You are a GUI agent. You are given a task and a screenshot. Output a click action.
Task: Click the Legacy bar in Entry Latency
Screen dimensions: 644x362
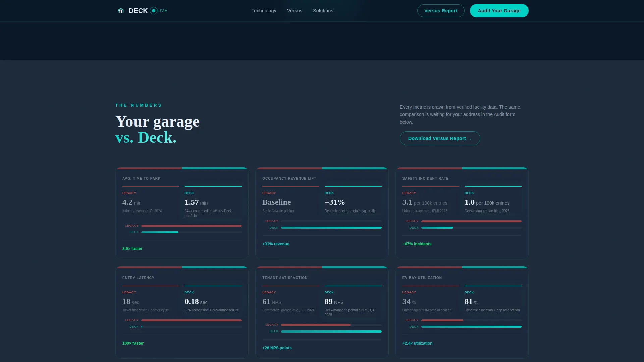click(x=191, y=320)
